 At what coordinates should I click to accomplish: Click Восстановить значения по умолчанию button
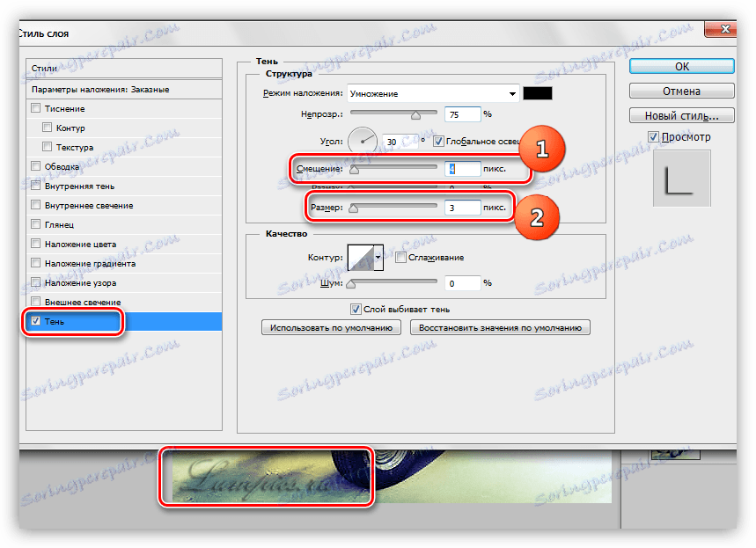tap(500, 327)
